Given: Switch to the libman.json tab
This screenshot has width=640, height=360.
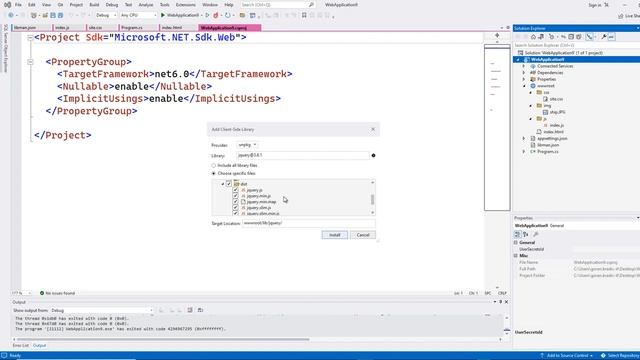Looking at the screenshot, I should coord(31,28).
